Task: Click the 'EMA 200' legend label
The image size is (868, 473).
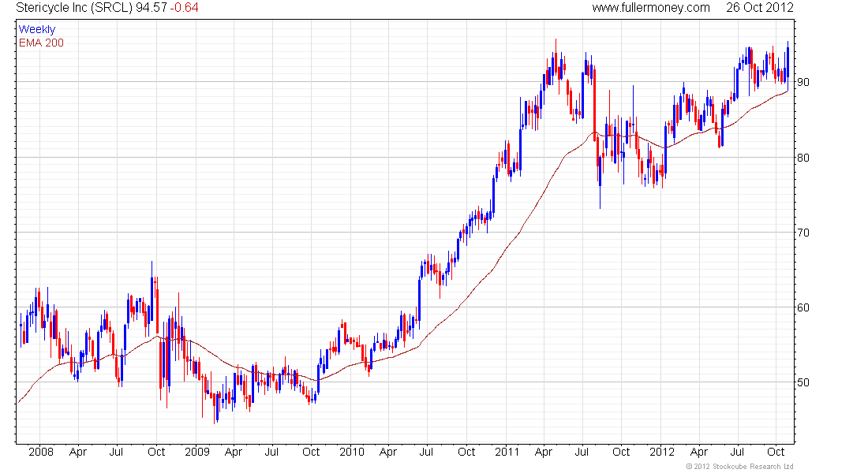Action: (x=42, y=43)
